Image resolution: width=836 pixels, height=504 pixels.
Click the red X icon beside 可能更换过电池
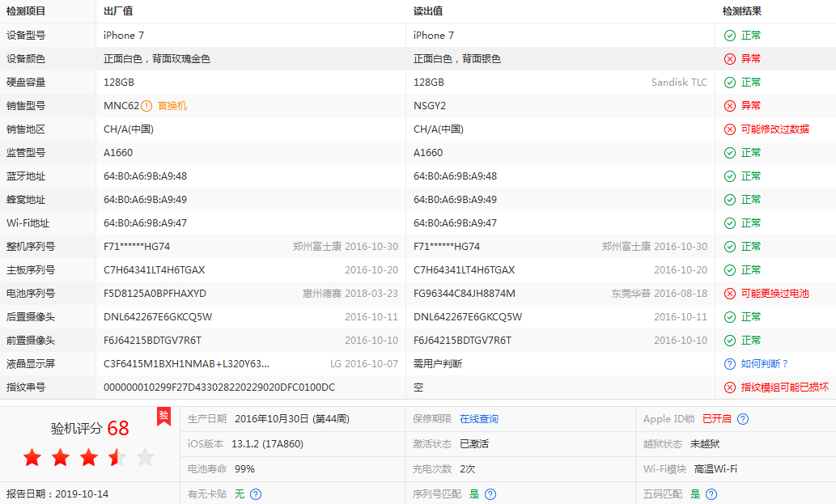click(730, 294)
